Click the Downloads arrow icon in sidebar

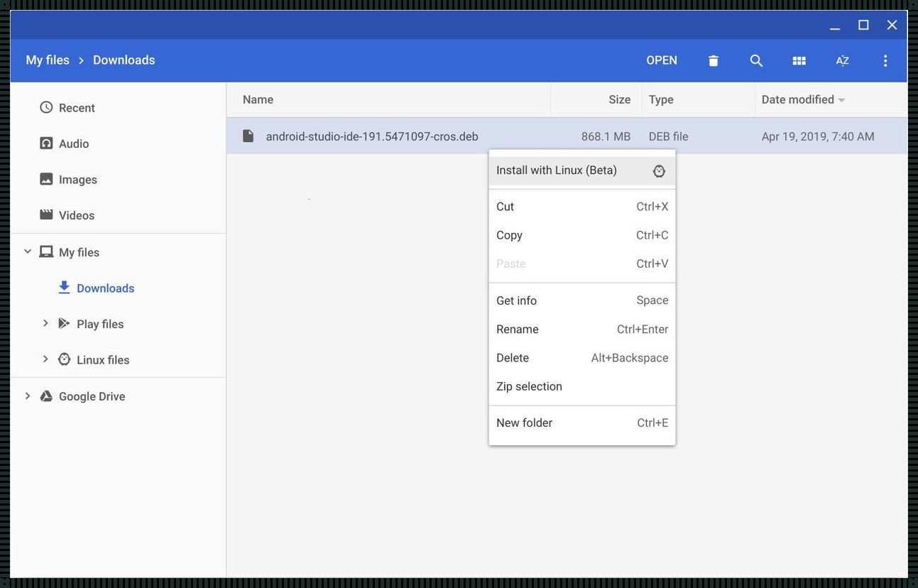[64, 287]
